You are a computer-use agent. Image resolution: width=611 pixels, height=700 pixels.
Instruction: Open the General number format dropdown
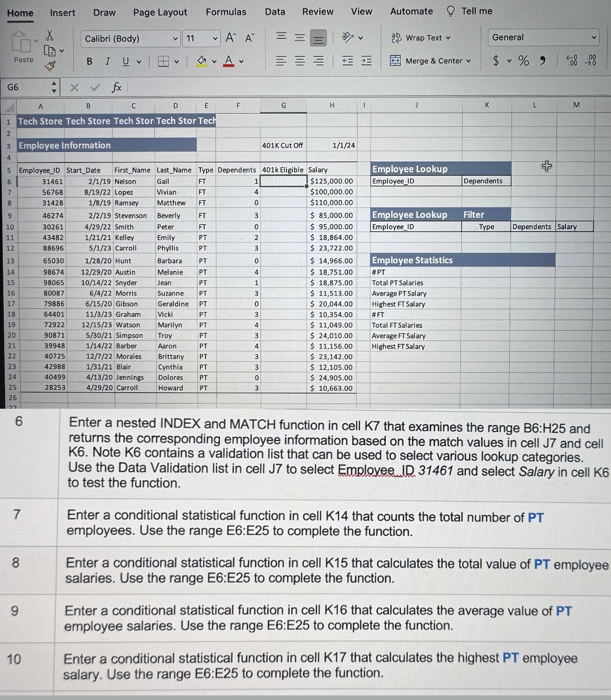[x=543, y=37]
